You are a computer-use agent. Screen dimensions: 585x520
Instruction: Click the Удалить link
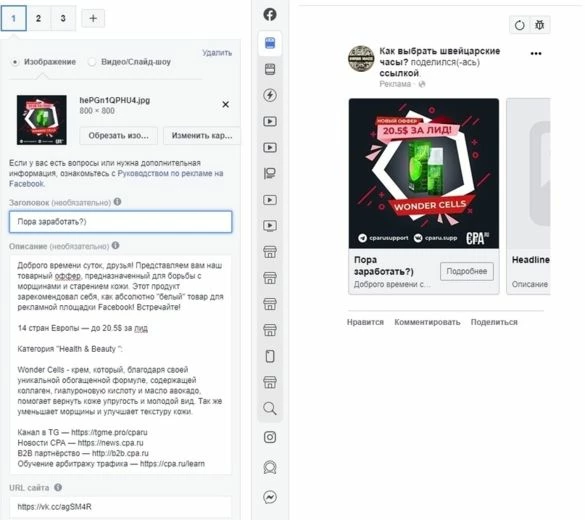[x=217, y=53]
